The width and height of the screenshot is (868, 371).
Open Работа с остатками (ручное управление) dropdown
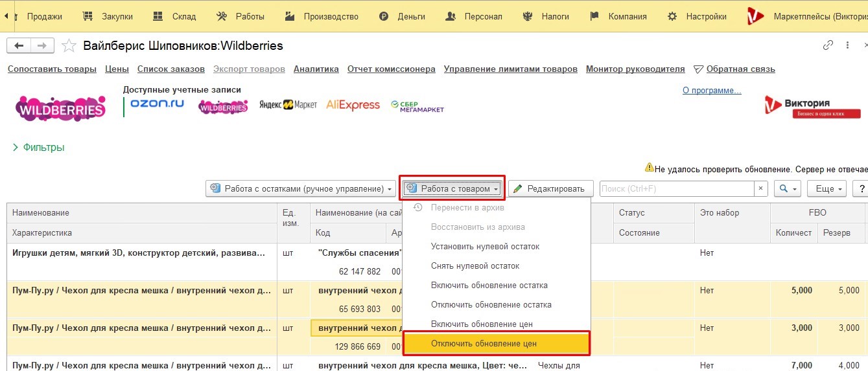[301, 188]
